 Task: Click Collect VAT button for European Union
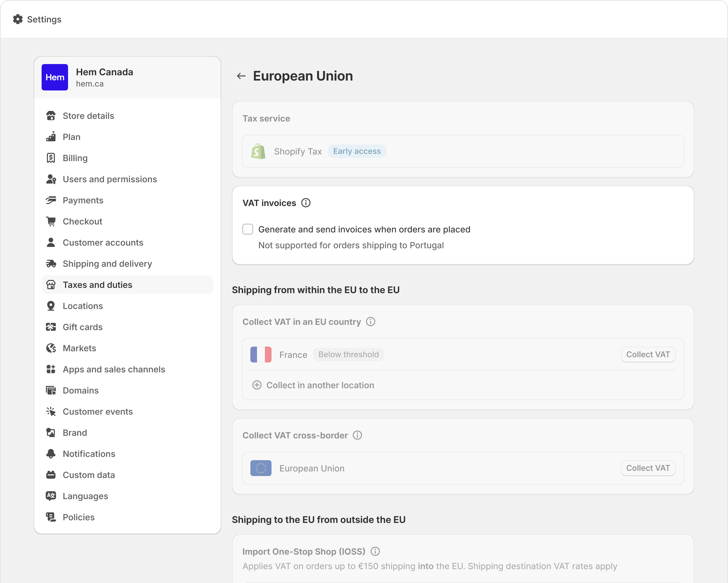(648, 468)
